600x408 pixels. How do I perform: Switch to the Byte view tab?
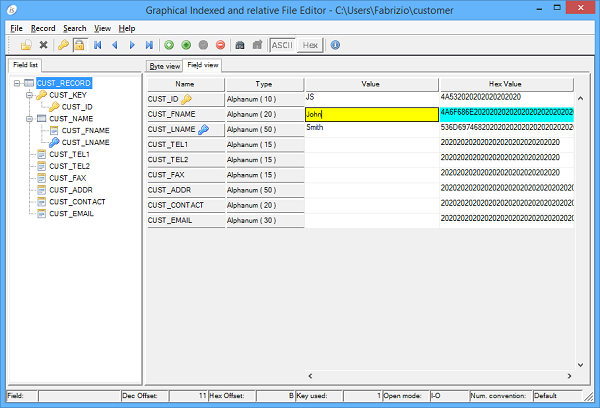[164, 66]
